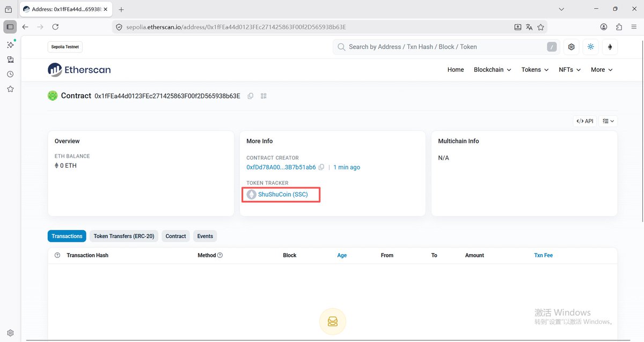
Task: Open Firefox View recent browsing icon
Action: (8, 9)
